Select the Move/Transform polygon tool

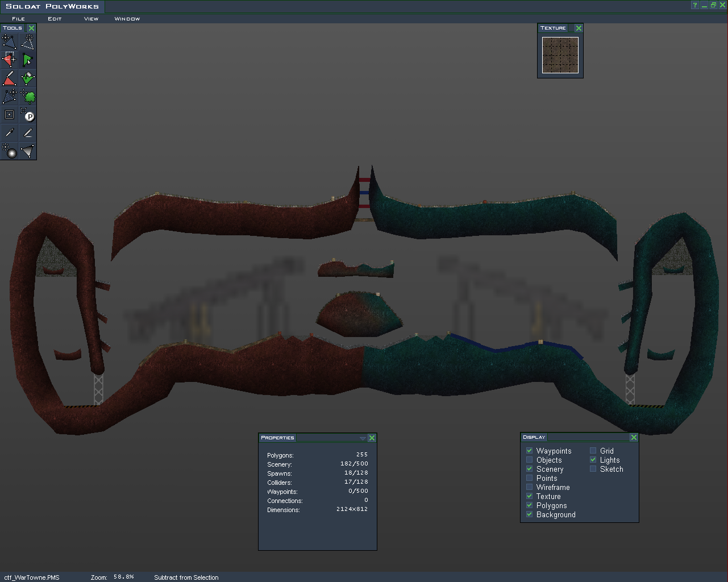9,41
